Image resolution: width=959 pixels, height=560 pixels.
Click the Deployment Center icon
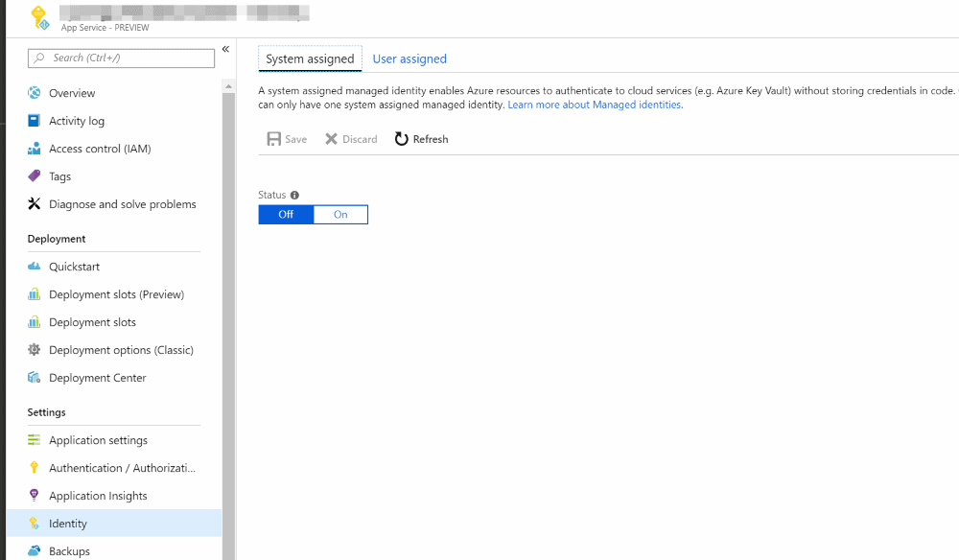tap(35, 377)
